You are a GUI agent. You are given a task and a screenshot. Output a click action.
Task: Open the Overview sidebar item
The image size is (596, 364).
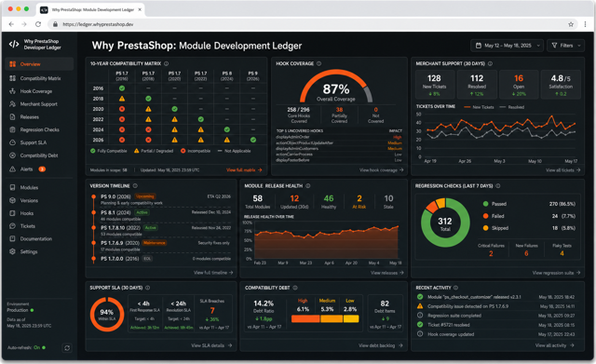39,64
